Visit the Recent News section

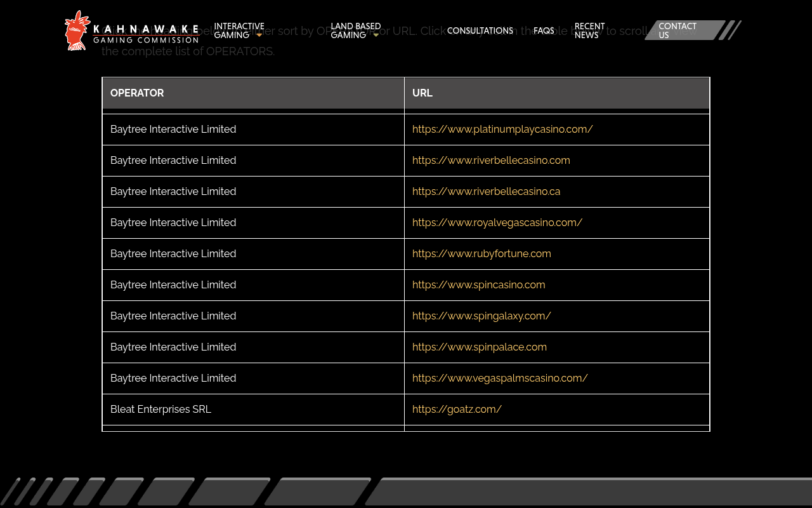(589, 30)
